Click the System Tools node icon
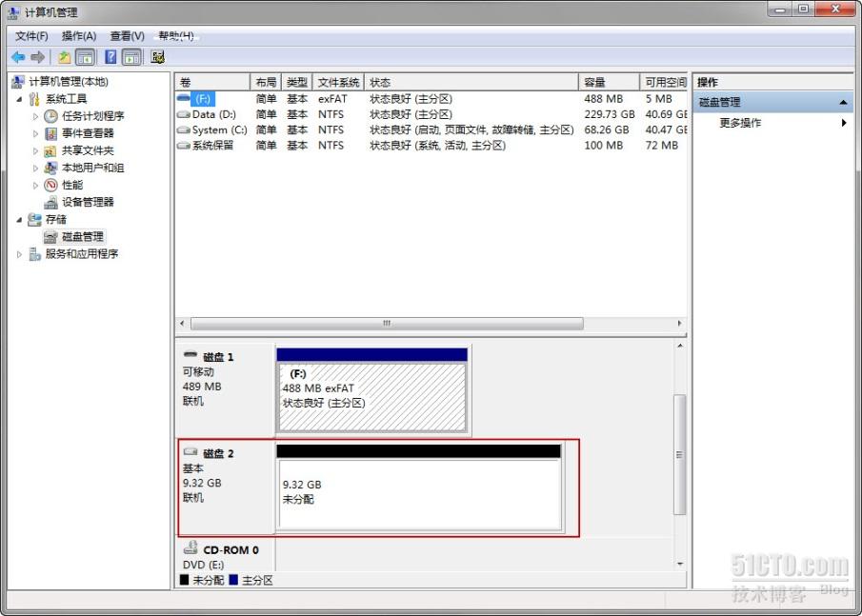This screenshot has width=862, height=616. [x=34, y=99]
